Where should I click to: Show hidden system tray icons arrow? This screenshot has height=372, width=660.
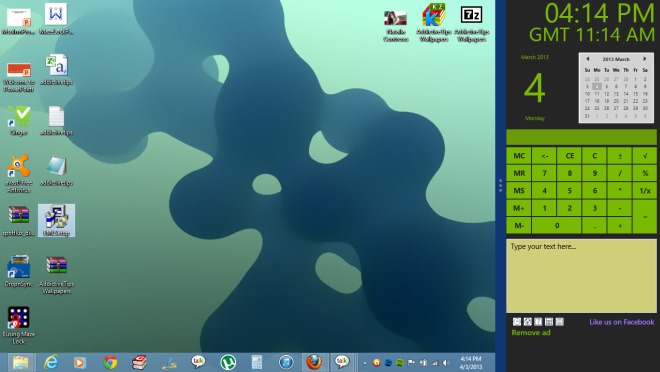click(365, 363)
